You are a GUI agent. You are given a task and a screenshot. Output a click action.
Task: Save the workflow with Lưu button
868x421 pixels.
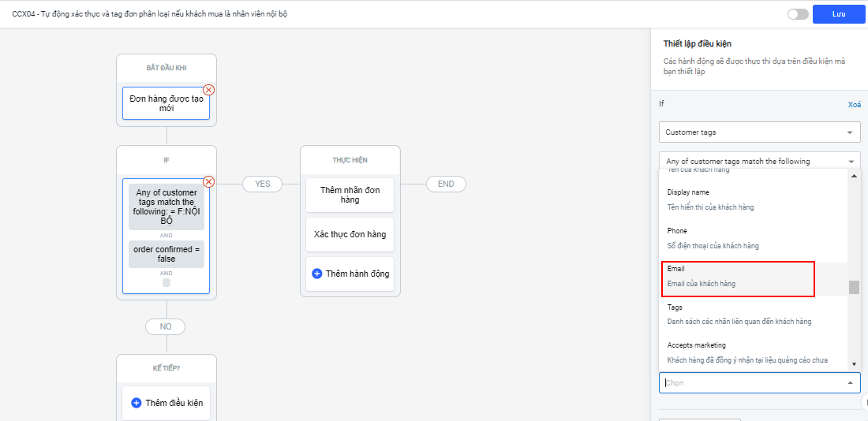839,14
